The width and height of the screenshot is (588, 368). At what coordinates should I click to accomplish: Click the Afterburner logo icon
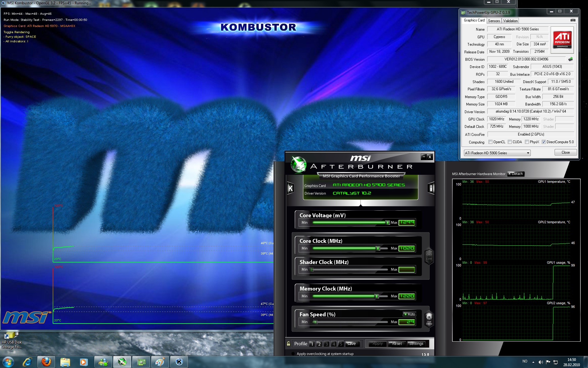coord(298,164)
